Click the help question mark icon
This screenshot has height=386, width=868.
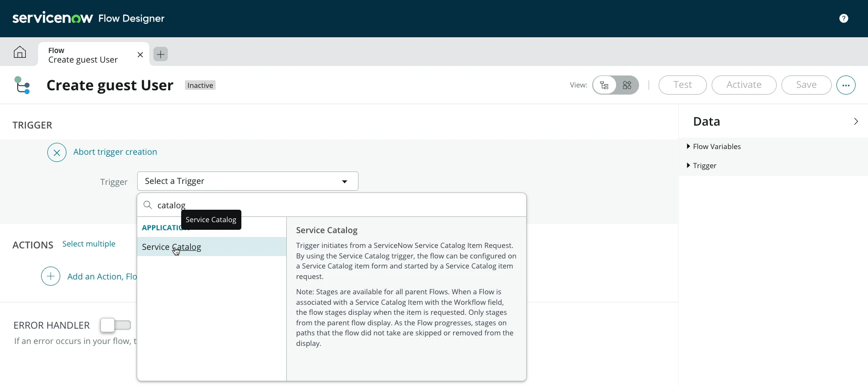(x=844, y=19)
